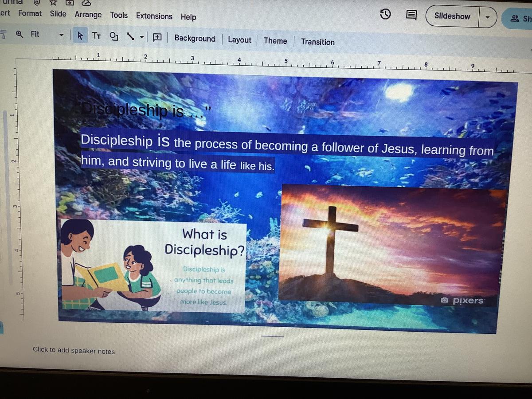The height and width of the screenshot is (399, 532).
Task: Open the Help menu
Action: click(188, 17)
